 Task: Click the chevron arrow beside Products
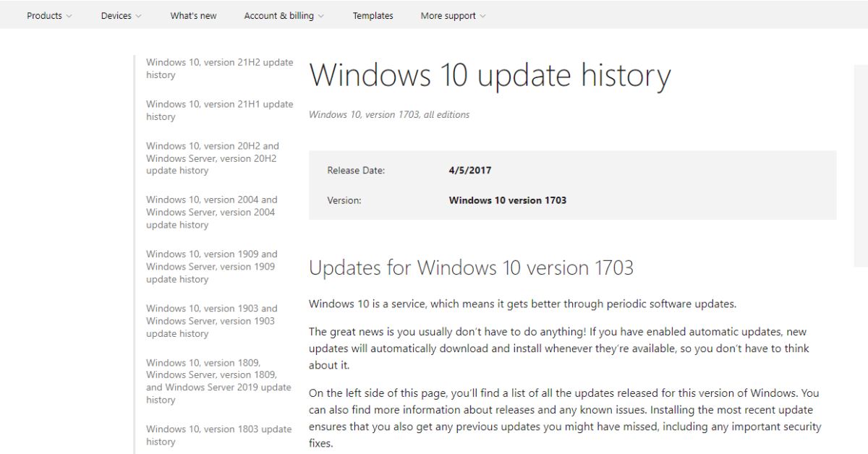[69, 16]
